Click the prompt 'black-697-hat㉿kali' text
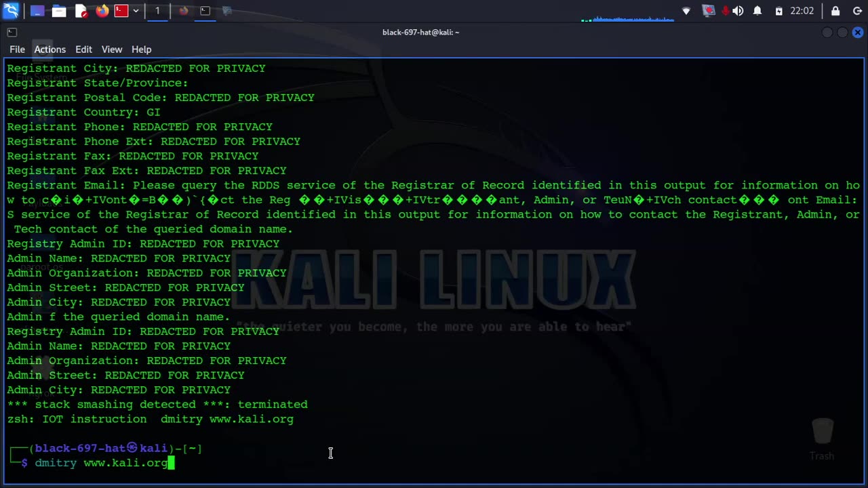 click(x=101, y=448)
